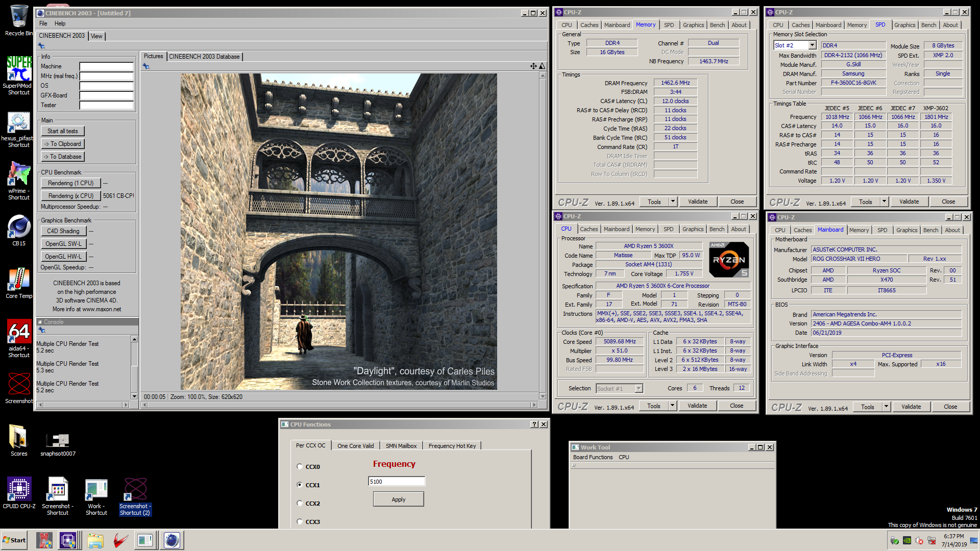Image resolution: width=980 pixels, height=551 pixels.
Task: Select the Scores folder icon on desktop
Action: (19, 440)
